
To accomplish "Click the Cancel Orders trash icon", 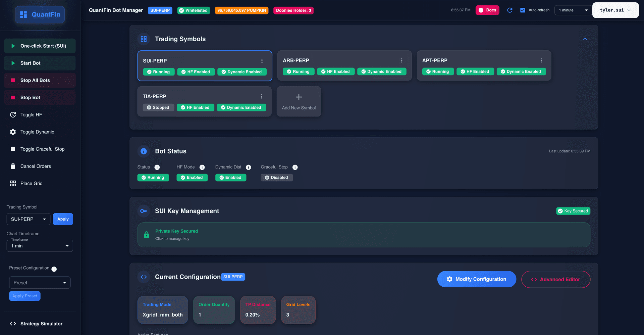I will pos(13,166).
